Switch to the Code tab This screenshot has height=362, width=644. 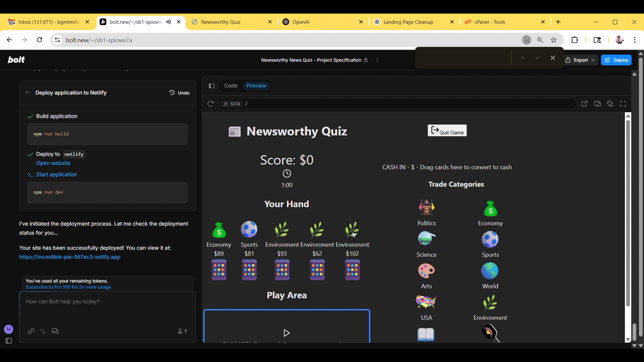click(230, 86)
